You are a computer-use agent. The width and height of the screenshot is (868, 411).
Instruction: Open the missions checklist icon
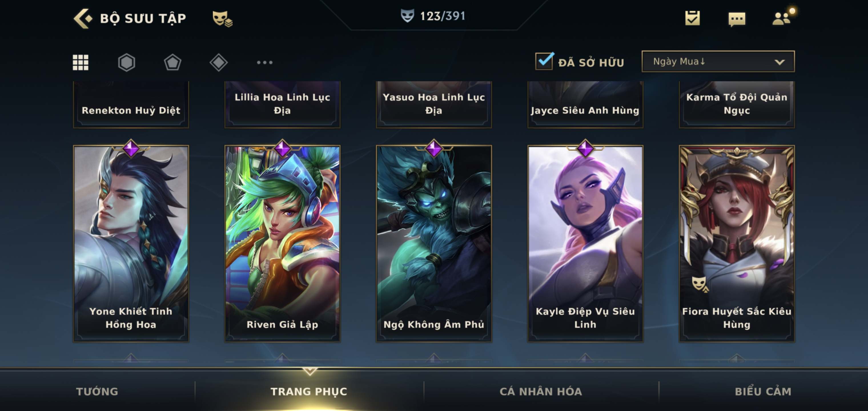(x=692, y=18)
